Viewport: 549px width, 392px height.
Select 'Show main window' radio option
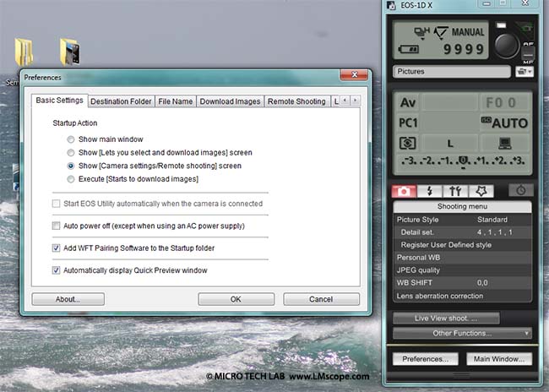[x=72, y=139]
